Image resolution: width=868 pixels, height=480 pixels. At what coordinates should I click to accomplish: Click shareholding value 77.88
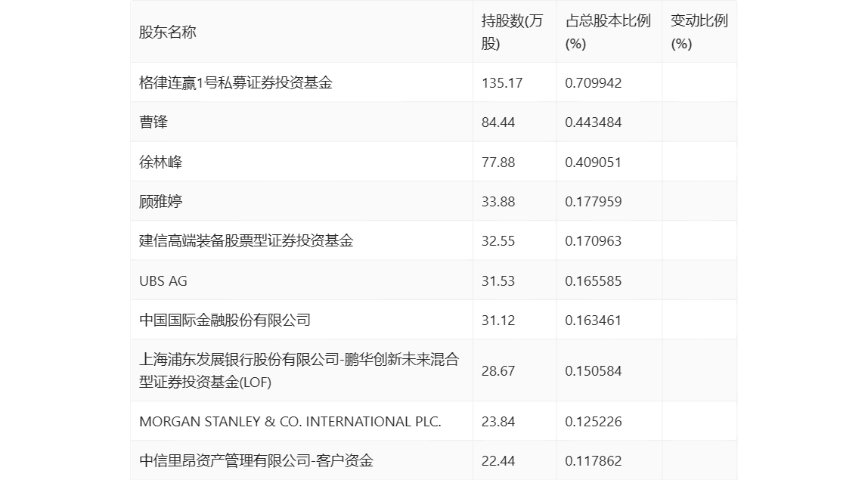498,163
